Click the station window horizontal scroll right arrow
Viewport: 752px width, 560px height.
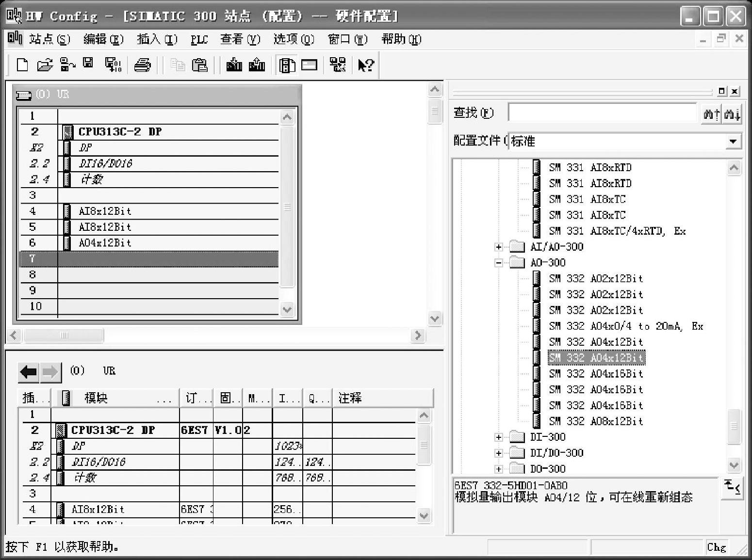417,336
